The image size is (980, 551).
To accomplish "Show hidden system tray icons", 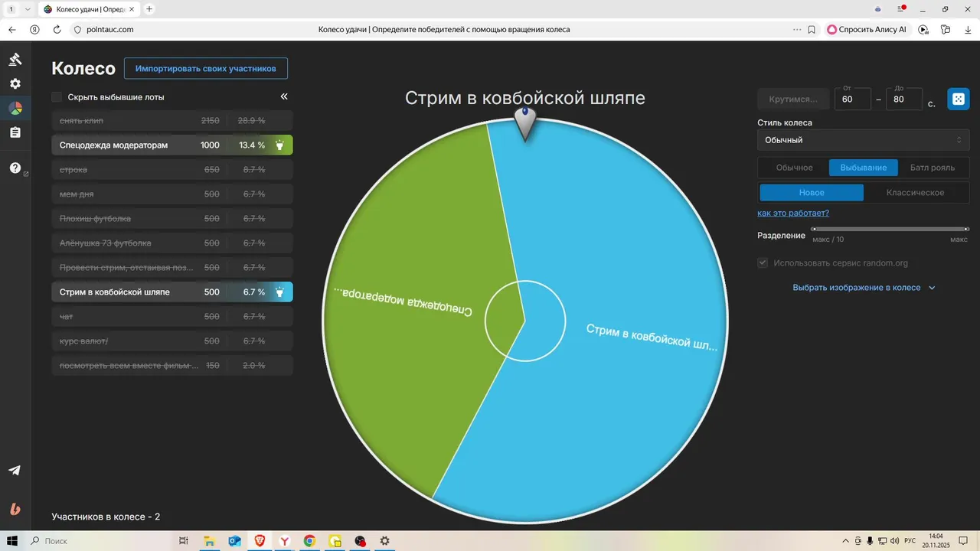I will tap(845, 541).
